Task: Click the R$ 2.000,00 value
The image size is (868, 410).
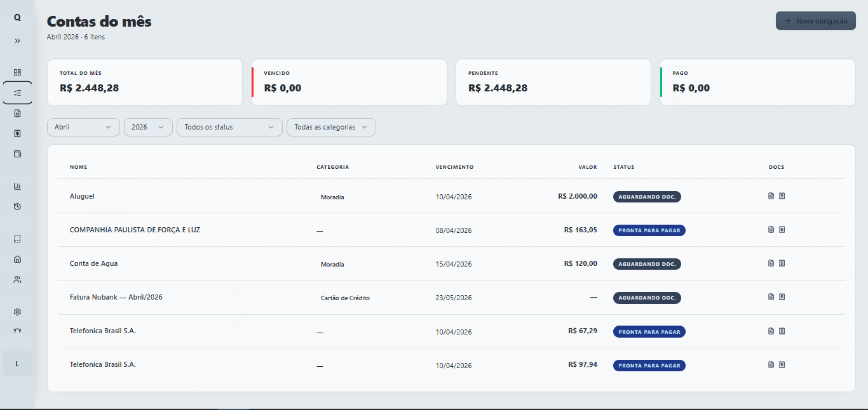Action: (x=578, y=196)
